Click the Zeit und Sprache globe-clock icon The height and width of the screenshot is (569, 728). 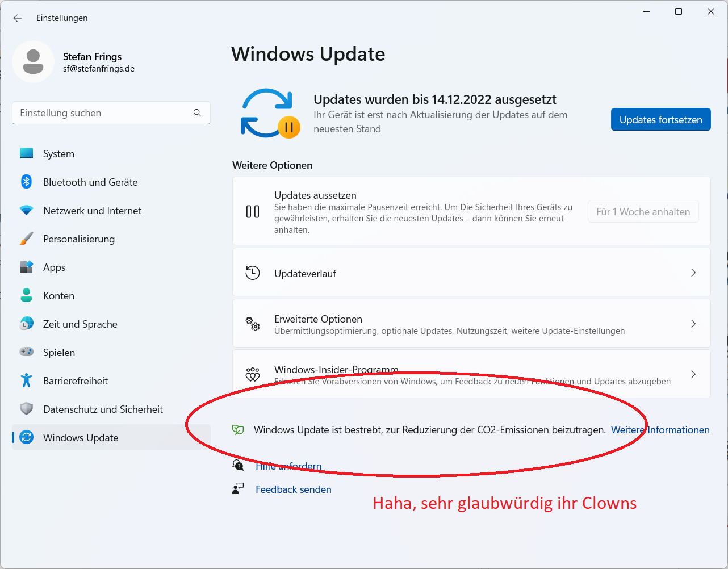pyautogui.click(x=27, y=324)
